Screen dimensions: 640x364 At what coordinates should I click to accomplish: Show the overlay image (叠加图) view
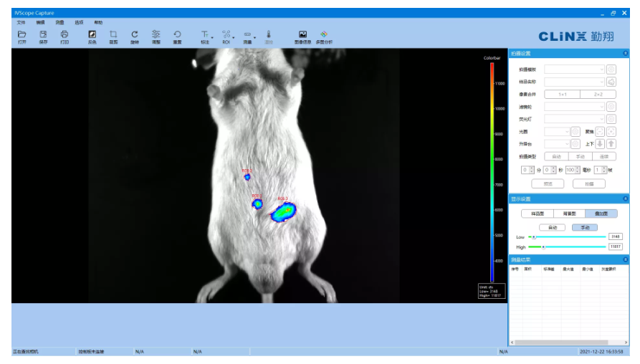click(601, 214)
